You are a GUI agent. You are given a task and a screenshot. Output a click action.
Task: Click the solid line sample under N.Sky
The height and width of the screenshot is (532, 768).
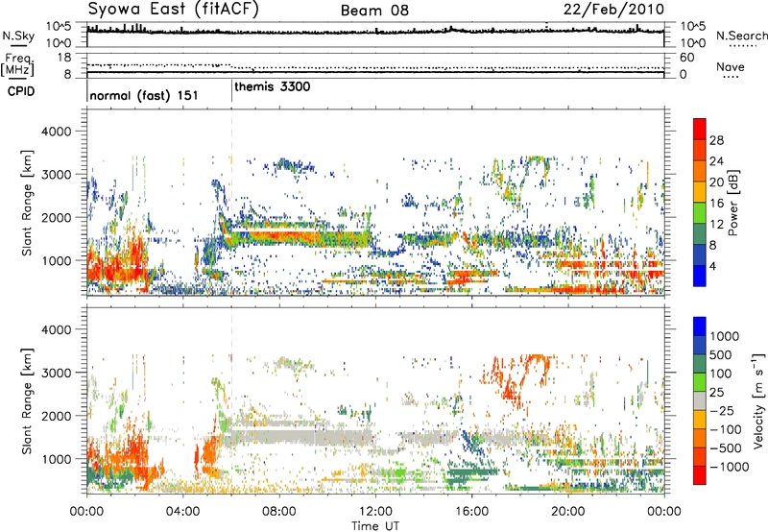coord(18,45)
